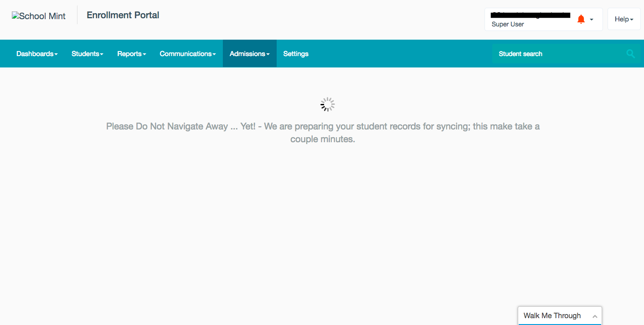Open the Communications menu
The height and width of the screenshot is (325, 644).
pyautogui.click(x=188, y=54)
